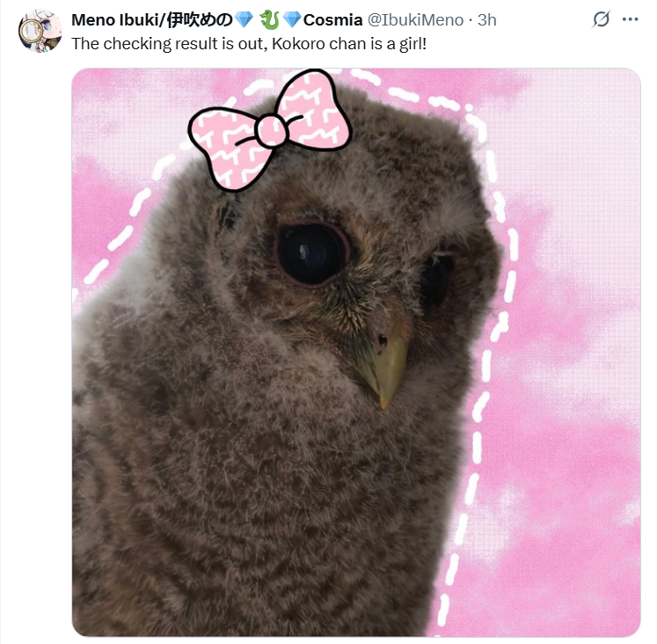Click the 3h timestamp link
657x644 pixels.
(487, 19)
